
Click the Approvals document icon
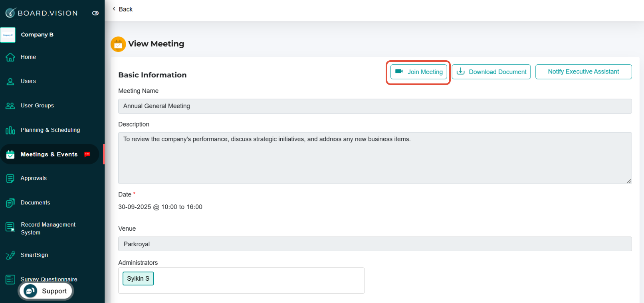click(x=10, y=178)
